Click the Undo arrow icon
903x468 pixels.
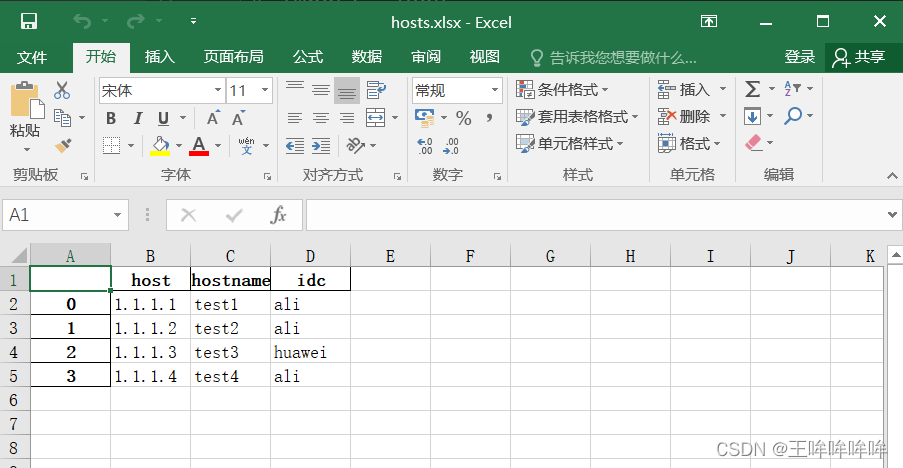[82, 22]
